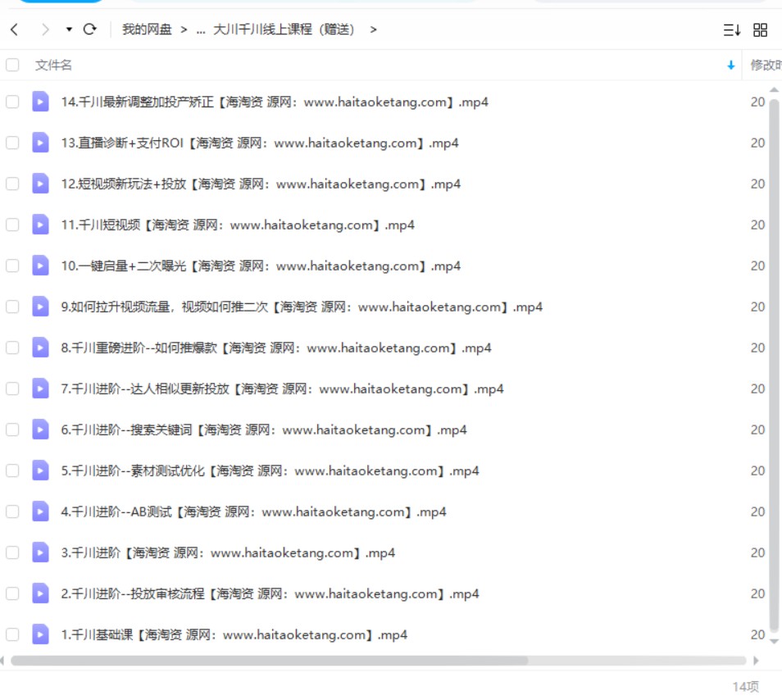
Task: Select file name 4.千川进阶--AB测试
Action: click(x=254, y=511)
